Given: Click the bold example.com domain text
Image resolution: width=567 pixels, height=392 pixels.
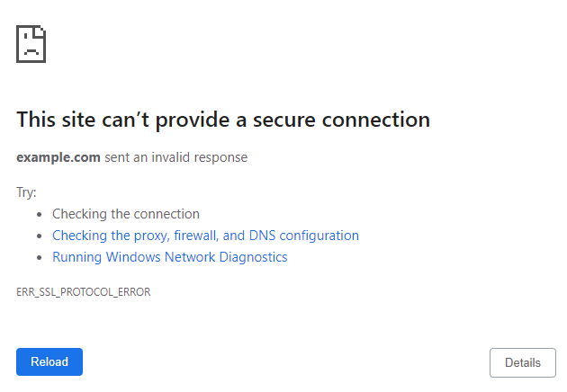Looking at the screenshot, I should (x=58, y=157).
